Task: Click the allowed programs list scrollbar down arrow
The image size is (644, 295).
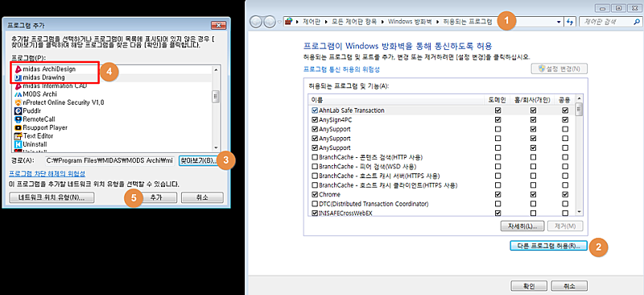Action: (x=579, y=211)
